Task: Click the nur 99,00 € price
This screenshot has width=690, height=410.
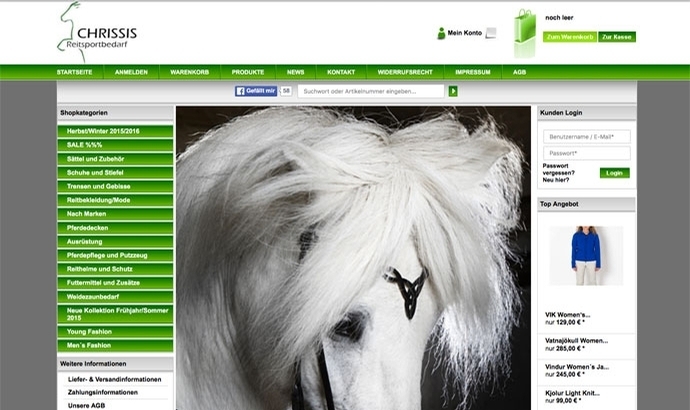Action: coord(563,401)
